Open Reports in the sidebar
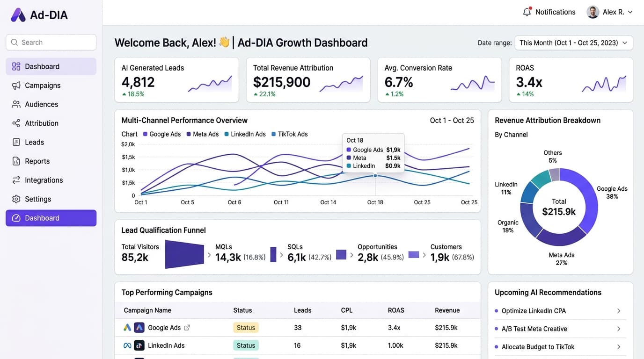This screenshot has width=644, height=359. [51, 161]
